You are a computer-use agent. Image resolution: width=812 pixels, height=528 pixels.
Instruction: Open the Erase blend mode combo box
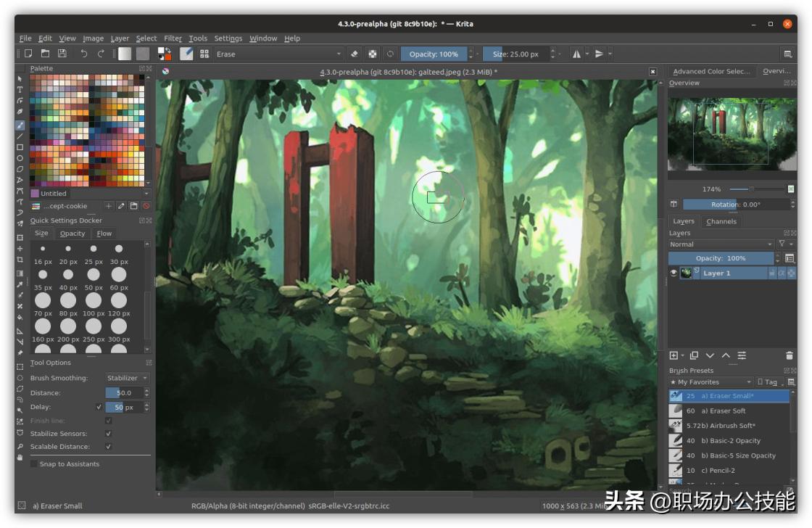[x=279, y=54]
